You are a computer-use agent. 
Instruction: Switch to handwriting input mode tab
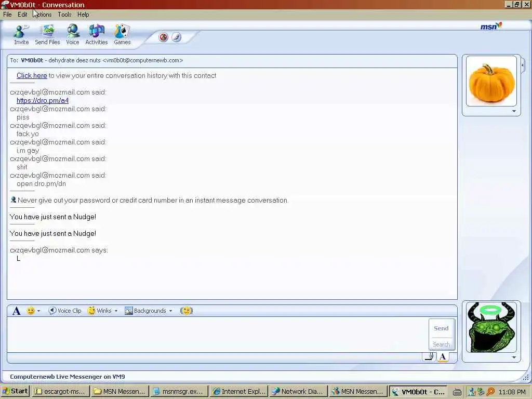[x=429, y=357]
